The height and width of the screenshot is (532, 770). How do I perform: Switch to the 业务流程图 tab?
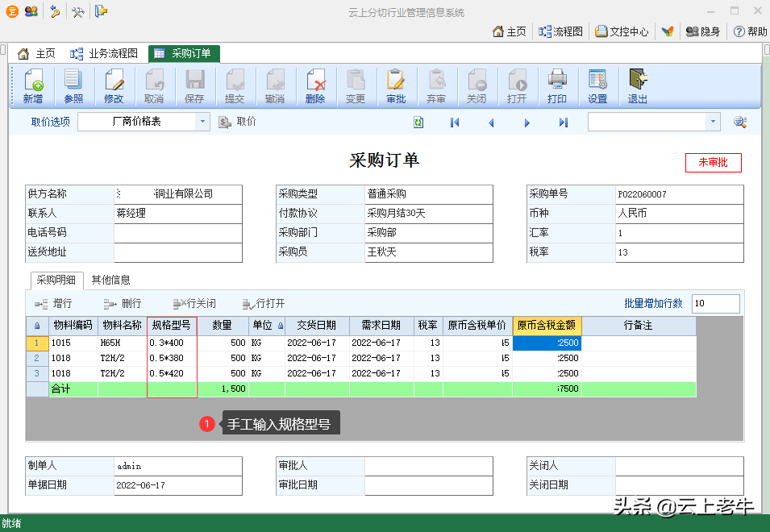[x=104, y=54]
